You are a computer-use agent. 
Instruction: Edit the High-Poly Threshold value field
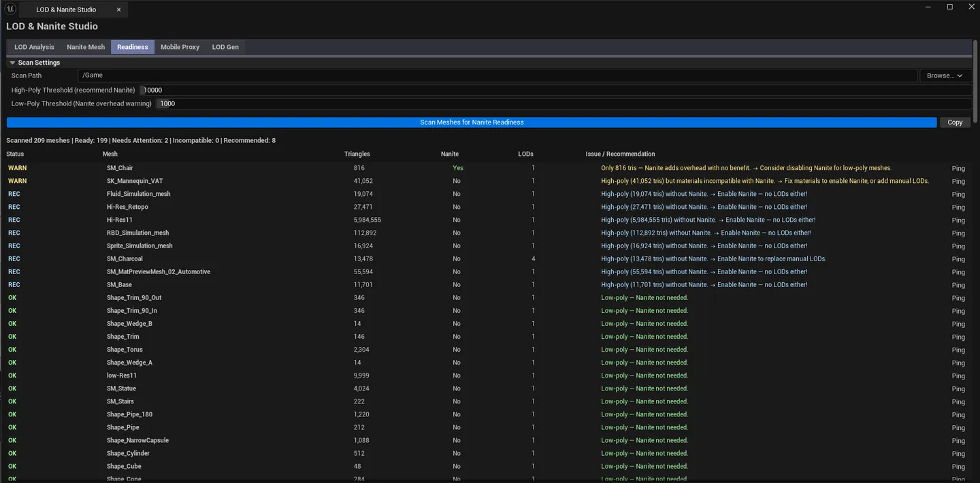tap(555, 90)
